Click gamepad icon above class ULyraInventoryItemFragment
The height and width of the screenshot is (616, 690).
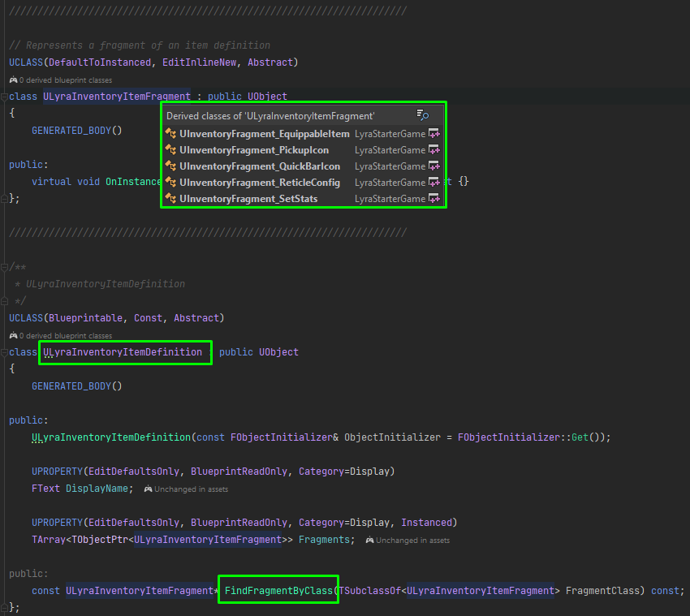click(13, 80)
